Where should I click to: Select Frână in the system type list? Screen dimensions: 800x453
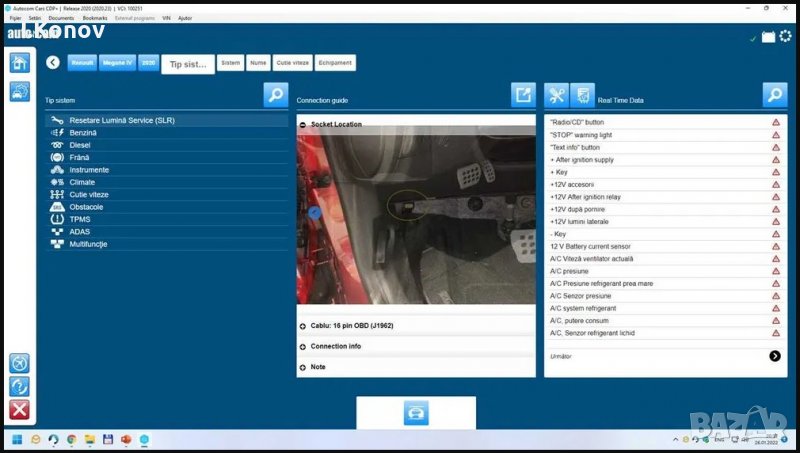coord(80,157)
